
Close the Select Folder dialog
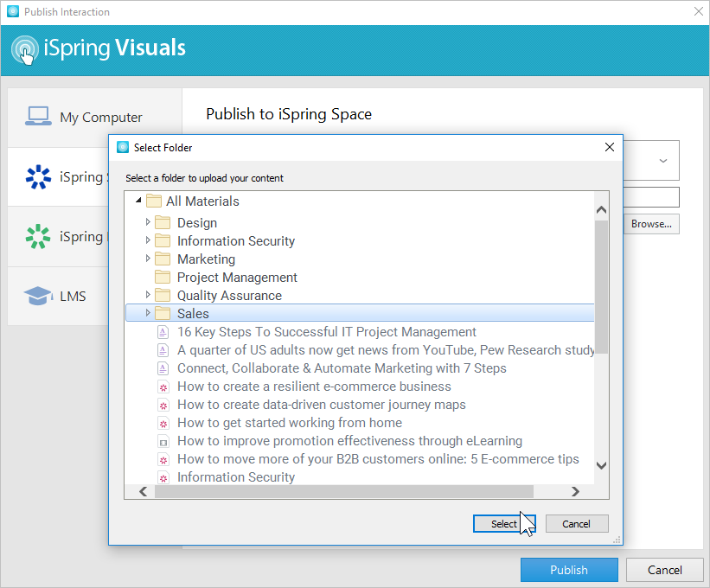610,147
